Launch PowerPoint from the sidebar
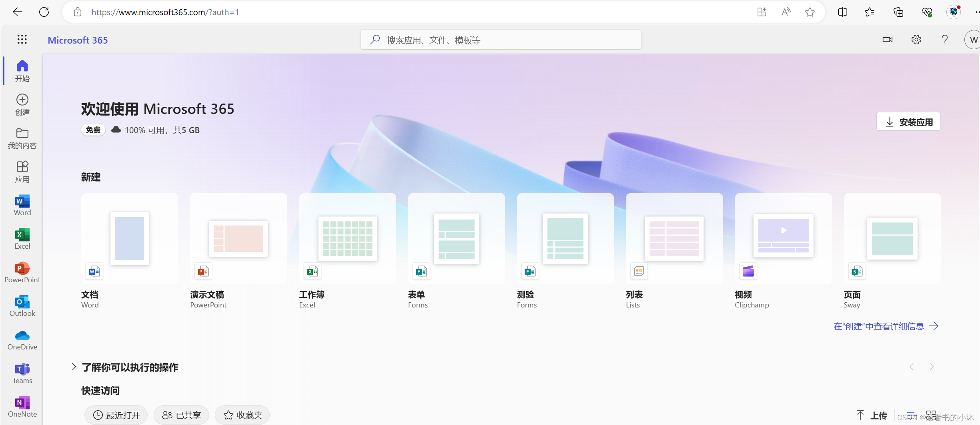 point(22,273)
